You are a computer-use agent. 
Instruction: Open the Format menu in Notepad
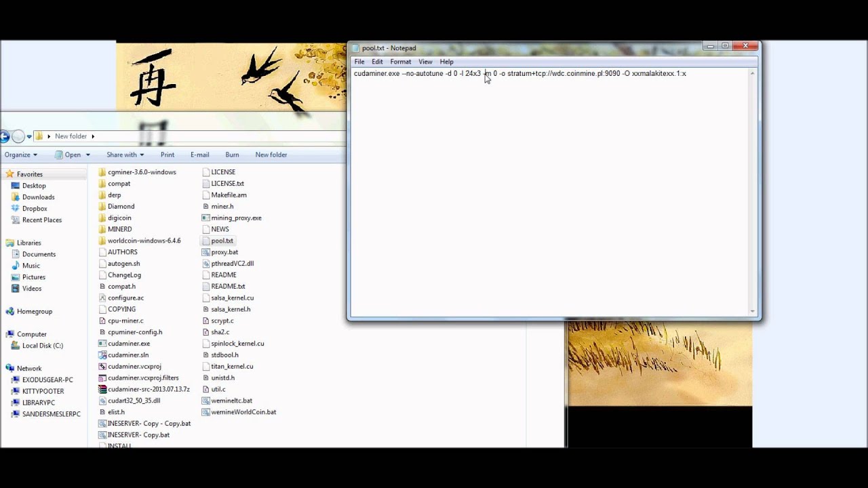point(400,62)
